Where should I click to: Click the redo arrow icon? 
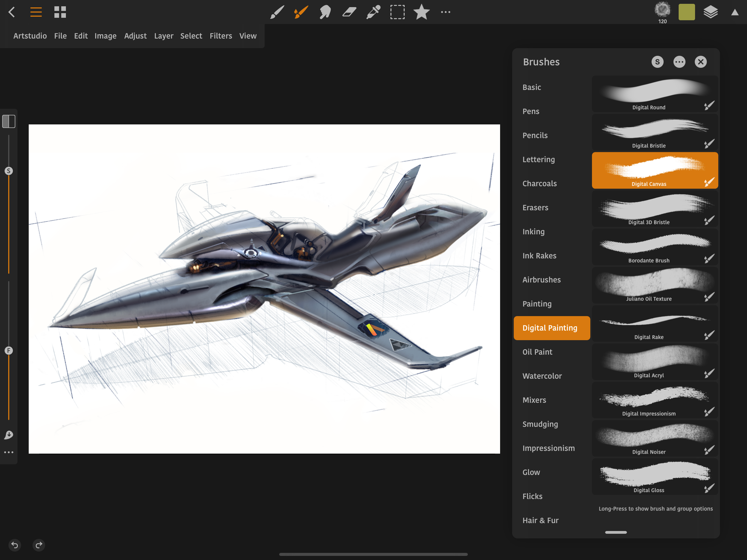coord(39,545)
